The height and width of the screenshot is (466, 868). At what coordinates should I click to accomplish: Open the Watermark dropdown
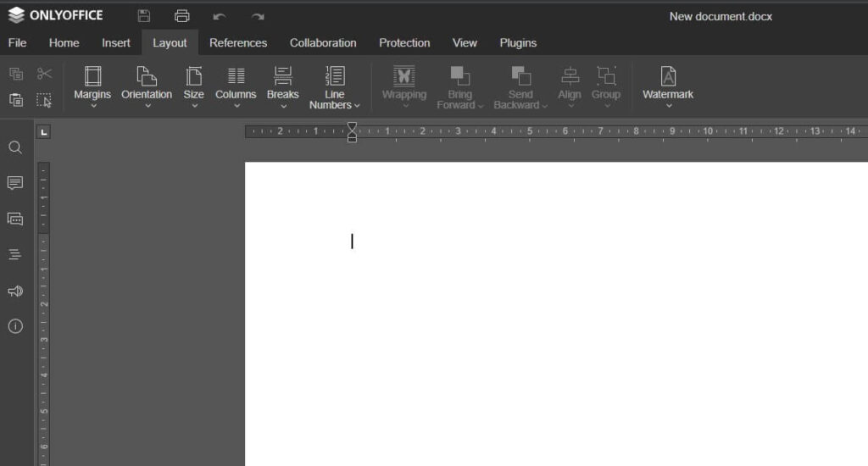tap(668, 87)
